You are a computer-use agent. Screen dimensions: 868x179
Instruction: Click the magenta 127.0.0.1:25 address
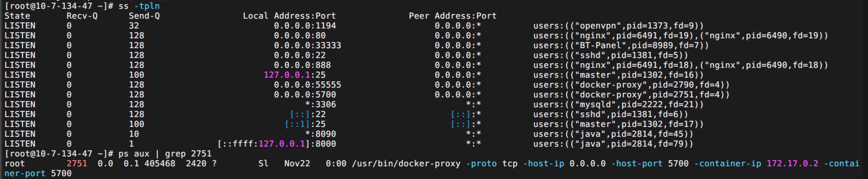click(x=295, y=75)
